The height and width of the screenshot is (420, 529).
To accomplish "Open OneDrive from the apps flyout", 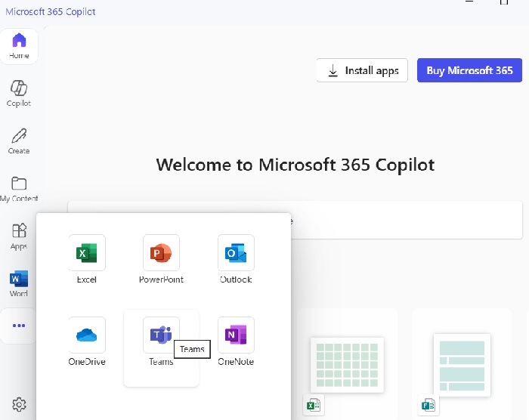I will pos(87,341).
